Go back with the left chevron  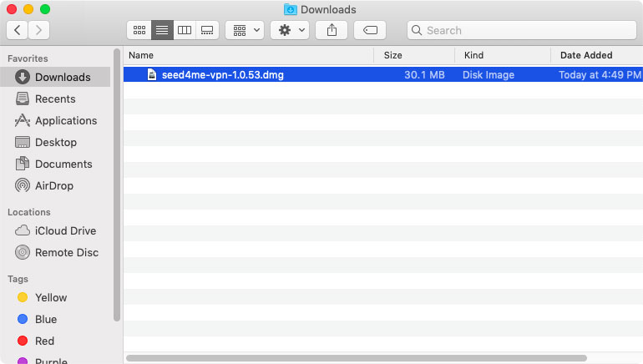pos(18,30)
